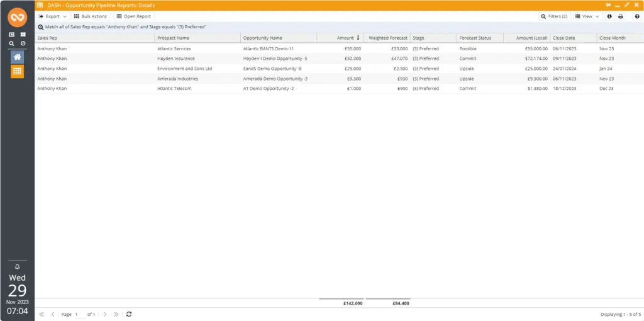Refresh the grid with the reload icon
The width and height of the screenshot is (644, 321).
point(129,315)
